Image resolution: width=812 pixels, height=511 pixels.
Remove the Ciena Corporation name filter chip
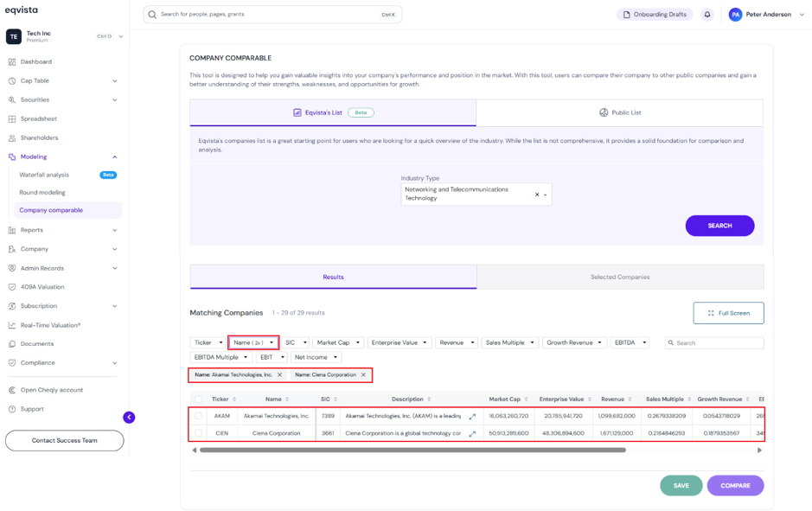[x=363, y=375]
